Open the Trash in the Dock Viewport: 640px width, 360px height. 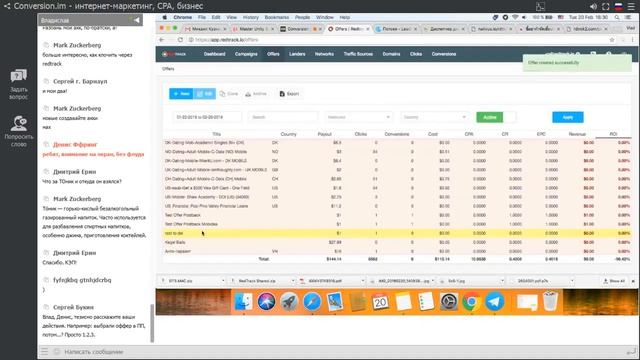[x=550, y=301]
